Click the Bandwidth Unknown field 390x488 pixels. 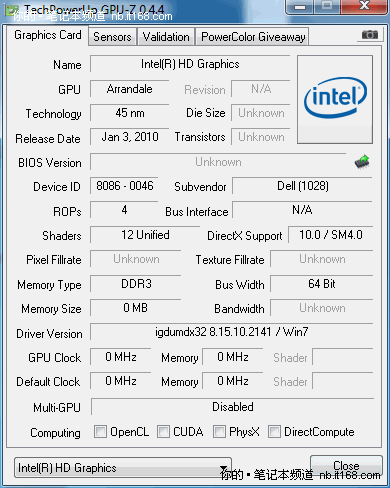click(322, 308)
